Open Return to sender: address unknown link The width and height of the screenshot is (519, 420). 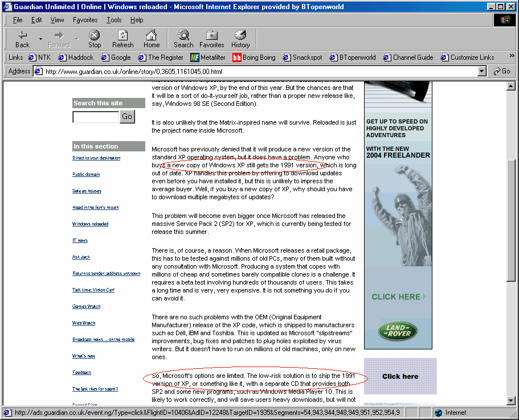click(106, 274)
